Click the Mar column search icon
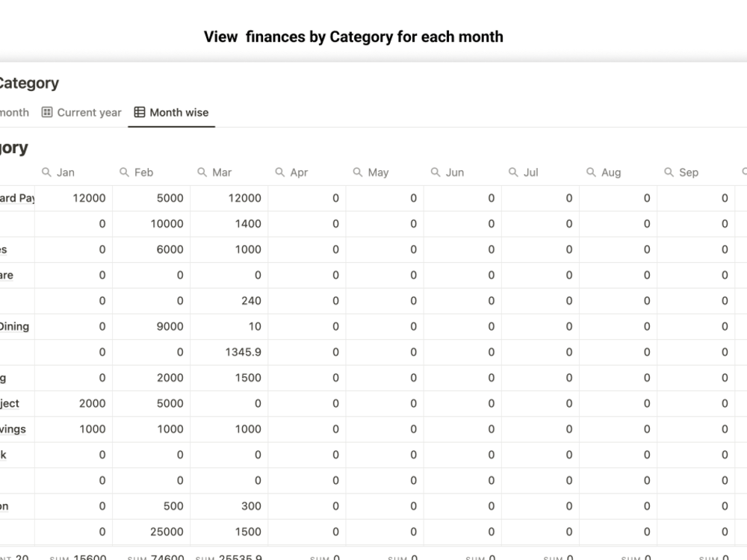Screen dimensions: 747x560 click(202, 172)
